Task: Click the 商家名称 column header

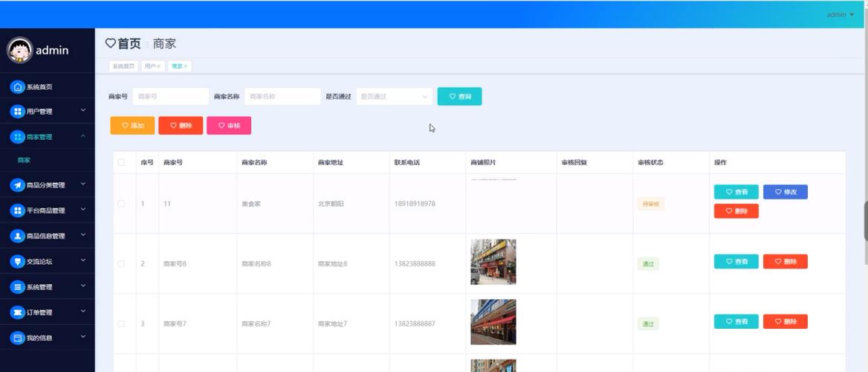Action: click(255, 162)
